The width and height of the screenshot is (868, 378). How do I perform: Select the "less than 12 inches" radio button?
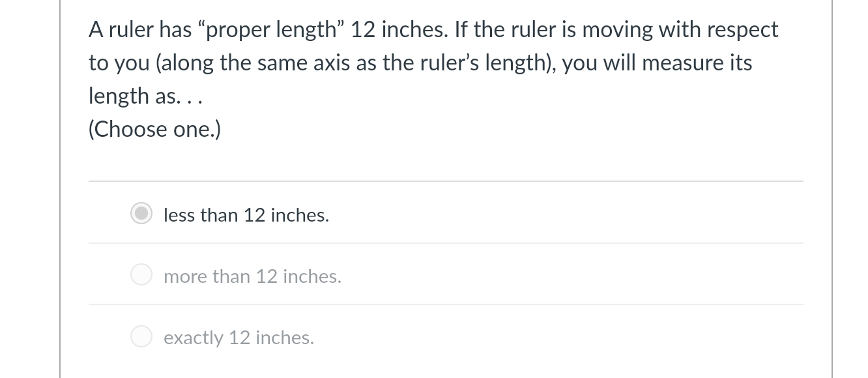pos(141,214)
